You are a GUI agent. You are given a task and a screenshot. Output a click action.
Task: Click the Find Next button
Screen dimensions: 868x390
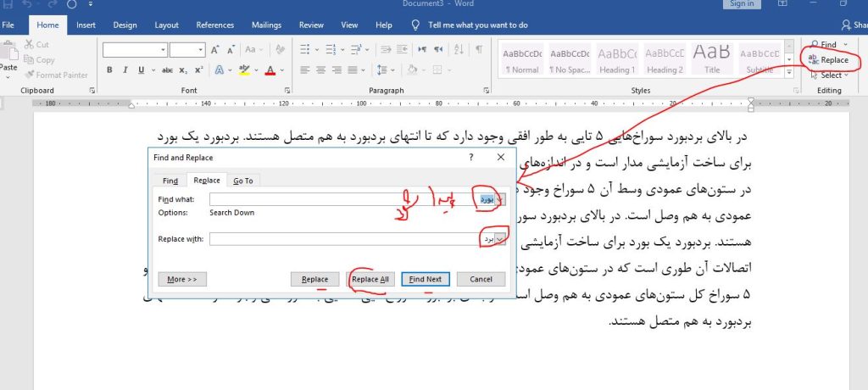426,279
